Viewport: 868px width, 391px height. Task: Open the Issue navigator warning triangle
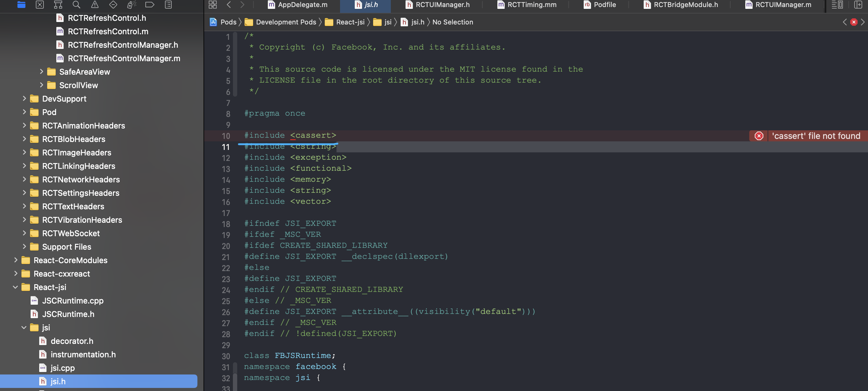(95, 5)
